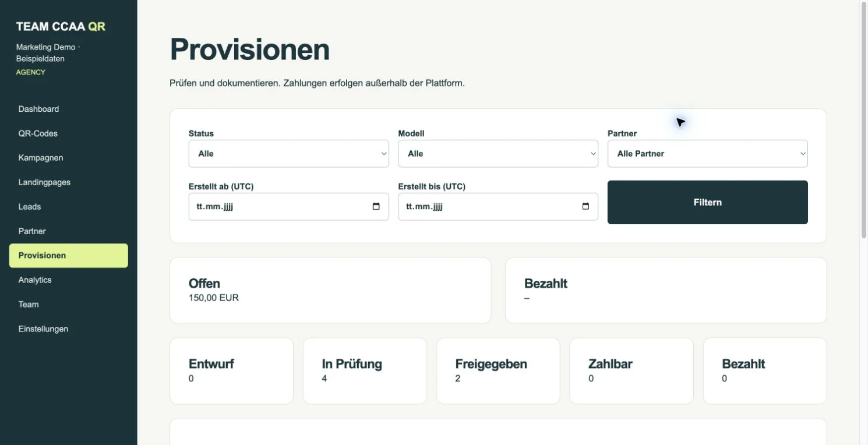Open calendar picker in Erstellt bis field
This screenshot has width=868, height=445.
[x=585, y=207]
